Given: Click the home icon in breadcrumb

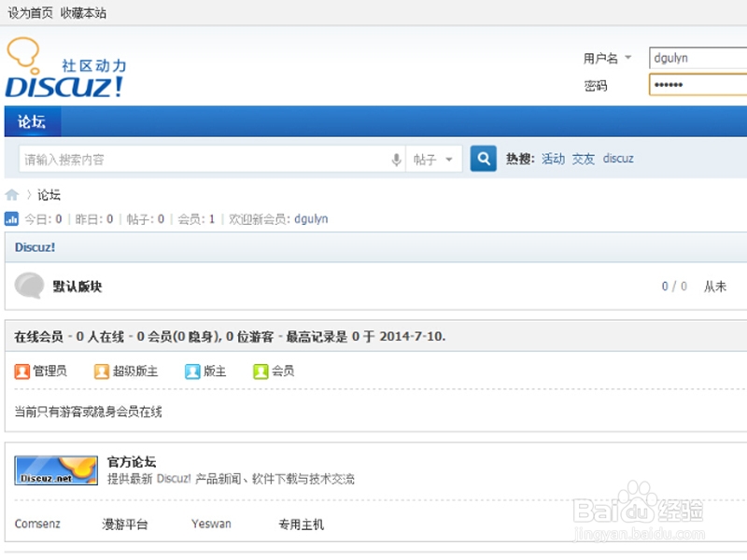Looking at the screenshot, I should click(x=11, y=195).
